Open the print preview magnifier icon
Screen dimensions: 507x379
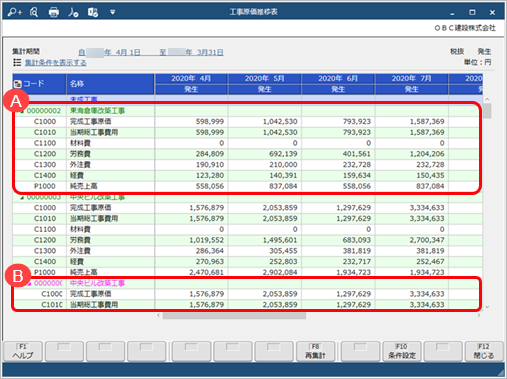click(34, 12)
